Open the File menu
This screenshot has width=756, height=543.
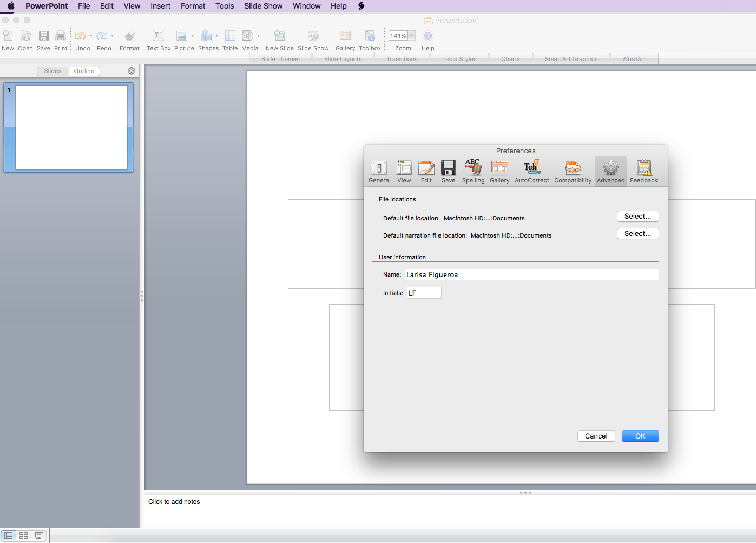coord(84,6)
